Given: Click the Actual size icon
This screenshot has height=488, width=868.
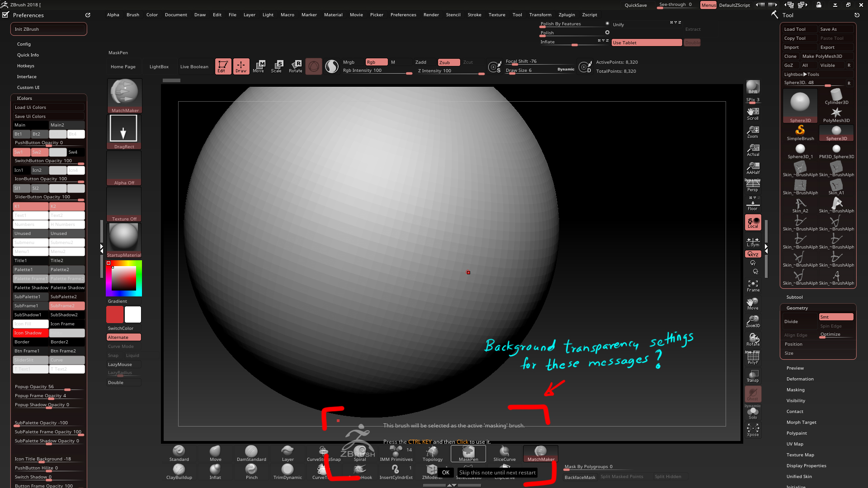Looking at the screenshot, I should coord(753,150).
